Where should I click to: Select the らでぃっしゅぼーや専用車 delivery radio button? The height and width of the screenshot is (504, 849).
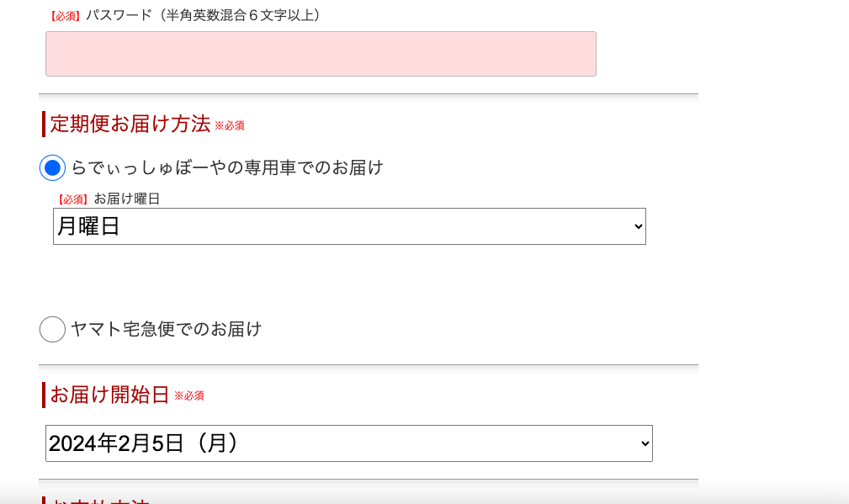pos(52,168)
